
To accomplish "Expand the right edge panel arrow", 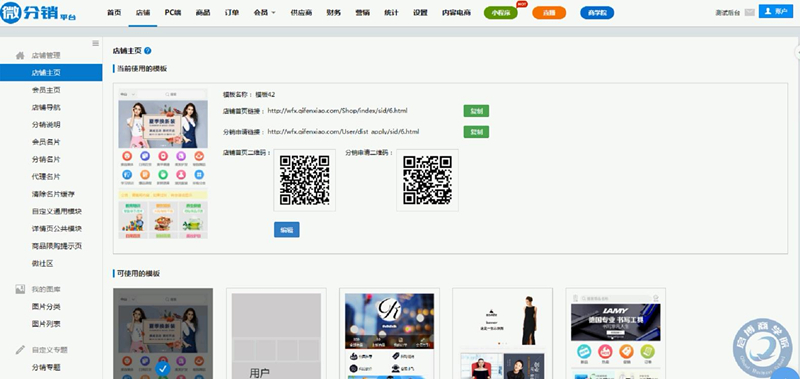I will coord(797,52).
